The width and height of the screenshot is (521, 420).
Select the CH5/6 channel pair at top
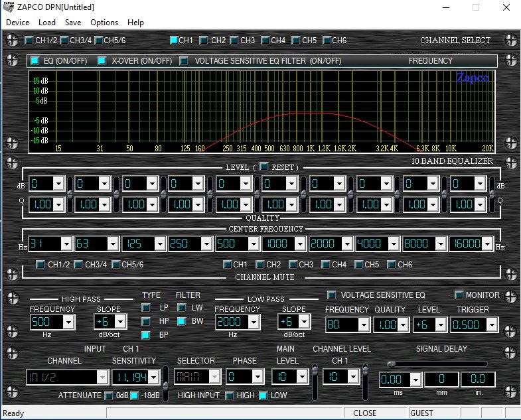coord(98,40)
